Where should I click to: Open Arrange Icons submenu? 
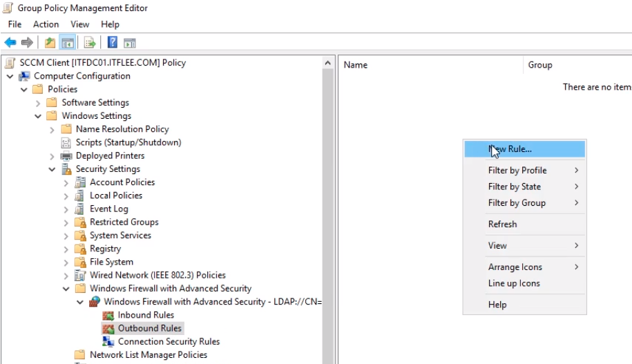525,267
